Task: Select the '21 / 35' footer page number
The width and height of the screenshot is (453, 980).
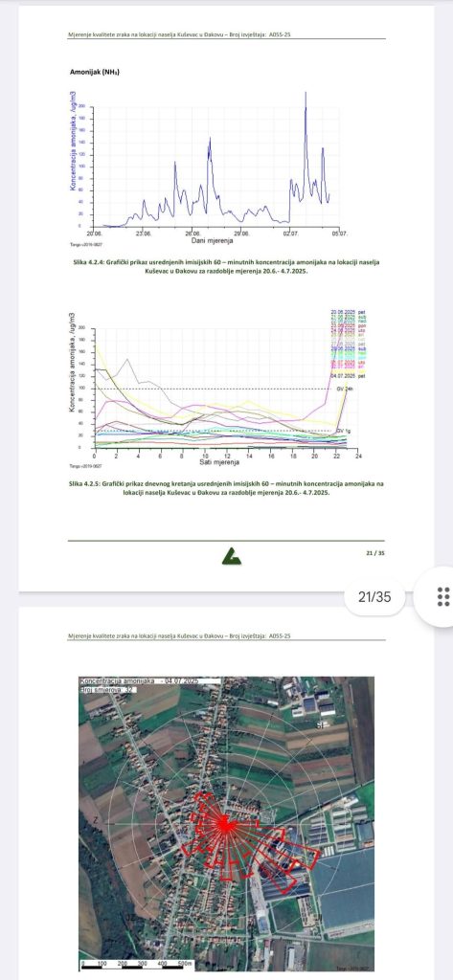Action: [376, 552]
